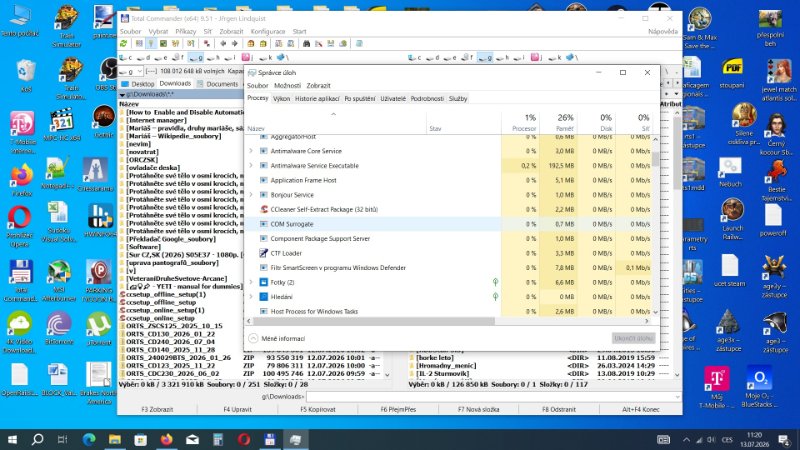800x450 pixels.
Task: Click F3 Zobrazit button
Action: 157,409
